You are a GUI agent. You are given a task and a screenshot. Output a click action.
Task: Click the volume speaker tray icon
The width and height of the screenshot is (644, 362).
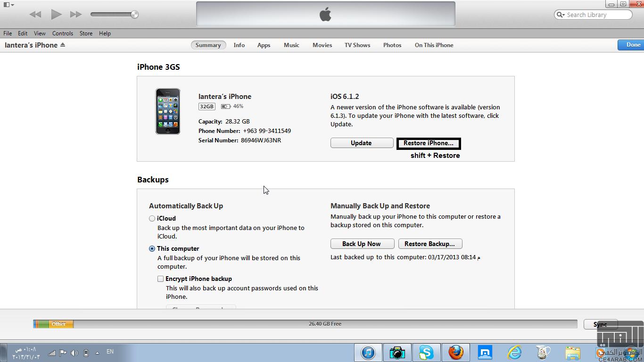pyautogui.click(x=74, y=353)
